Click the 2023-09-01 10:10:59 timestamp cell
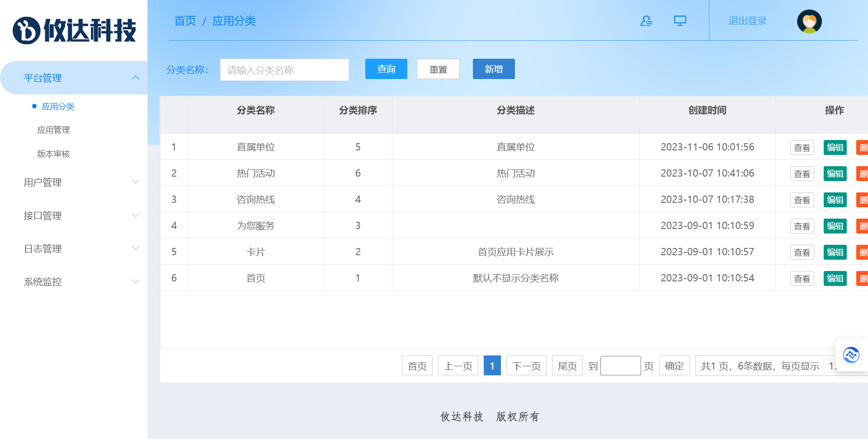The height and width of the screenshot is (439, 868). click(708, 225)
